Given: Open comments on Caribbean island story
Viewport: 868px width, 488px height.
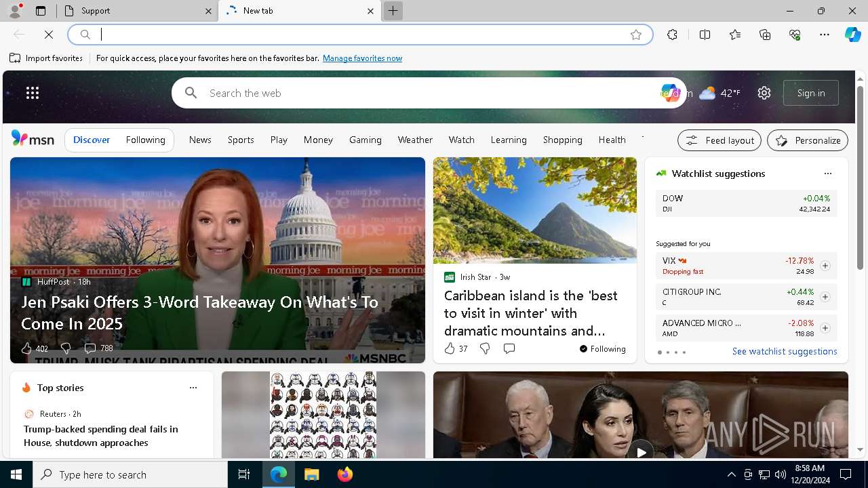Looking at the screenshot, I should (509, 348).
